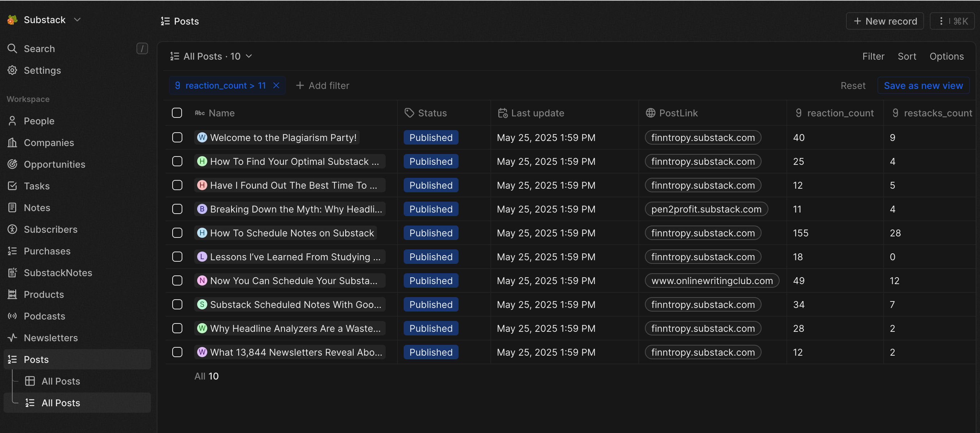Click Reset filters
The width and height of the screenshot is (980, 433).
pyautogui.click(x=853, y=86)
